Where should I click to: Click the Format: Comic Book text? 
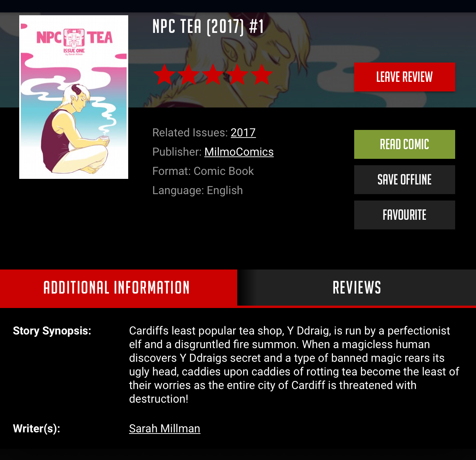click(x=203, y=171)
